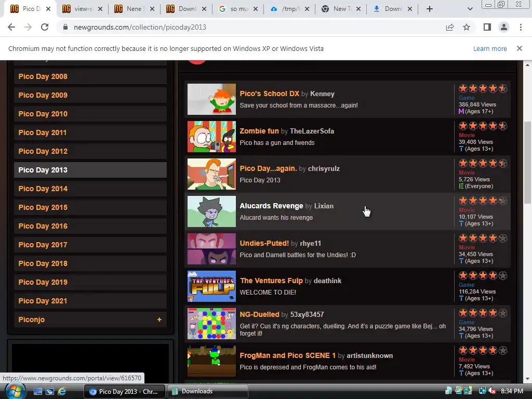
Task: Open Pico Day 2012 collection
Action: (x=90, y=151)
